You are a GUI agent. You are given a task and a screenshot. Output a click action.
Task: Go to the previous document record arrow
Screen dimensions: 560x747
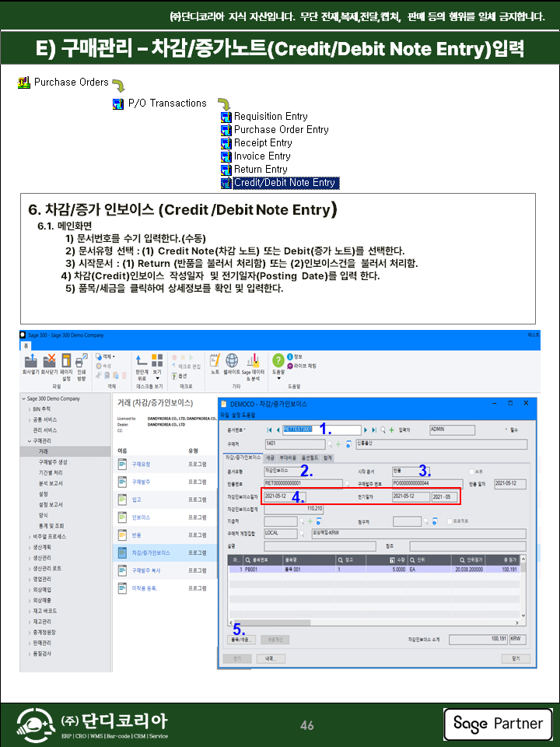point(278,430)
